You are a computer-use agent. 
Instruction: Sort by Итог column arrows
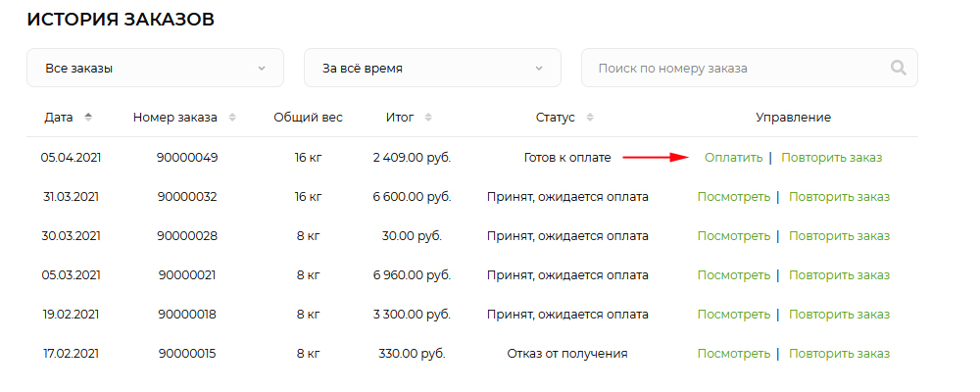coord(427,118)
